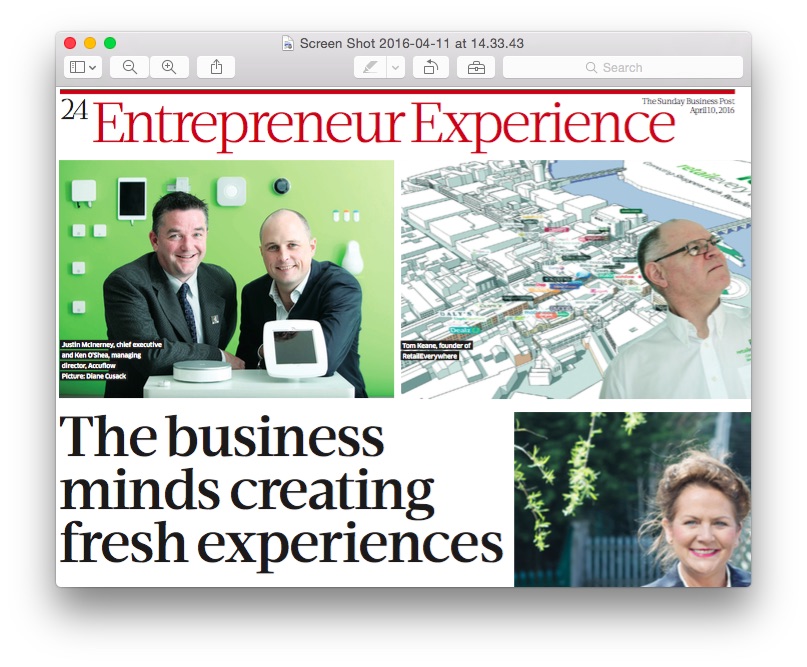Minimize window using the yellow button

pyautogui.click(x=90, y=43)
